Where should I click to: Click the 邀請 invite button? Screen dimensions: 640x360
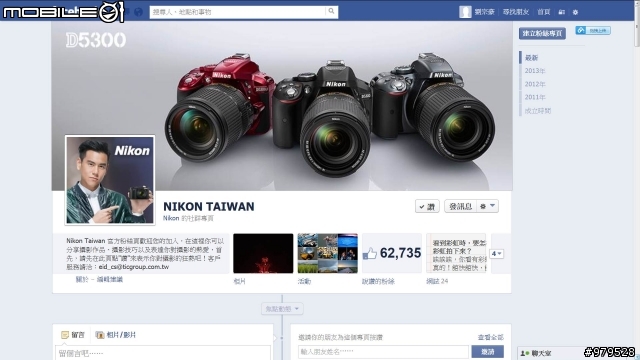click(x=487, y=351)
